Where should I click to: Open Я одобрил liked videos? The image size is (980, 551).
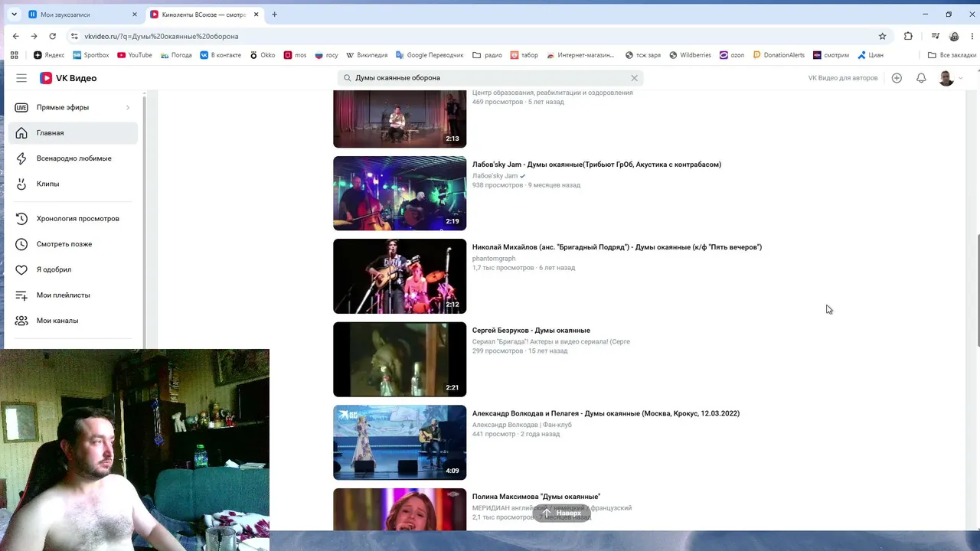(x=73, y=269)
